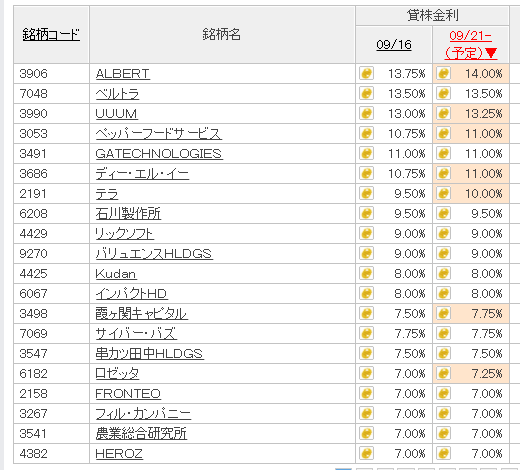This screenshot has height=470, width=520.
Task: Click coin icon beside テラ 10.00%
Action: click(443, 193)
